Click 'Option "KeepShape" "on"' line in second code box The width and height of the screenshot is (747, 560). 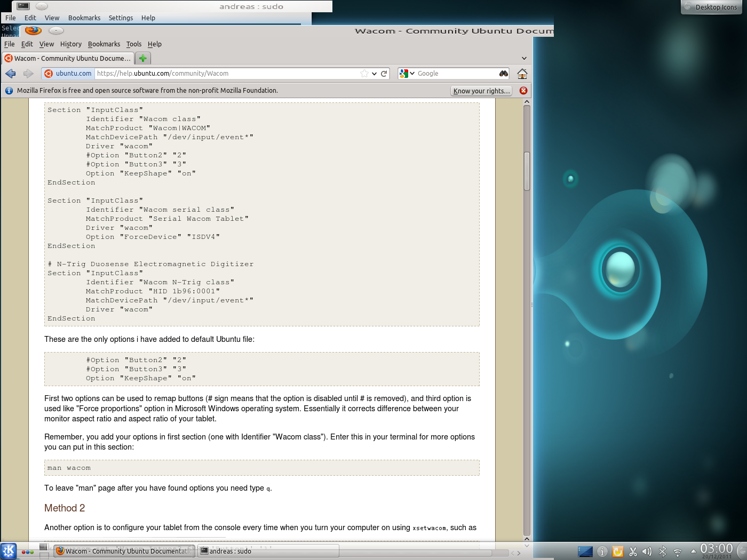click(141, 378)
